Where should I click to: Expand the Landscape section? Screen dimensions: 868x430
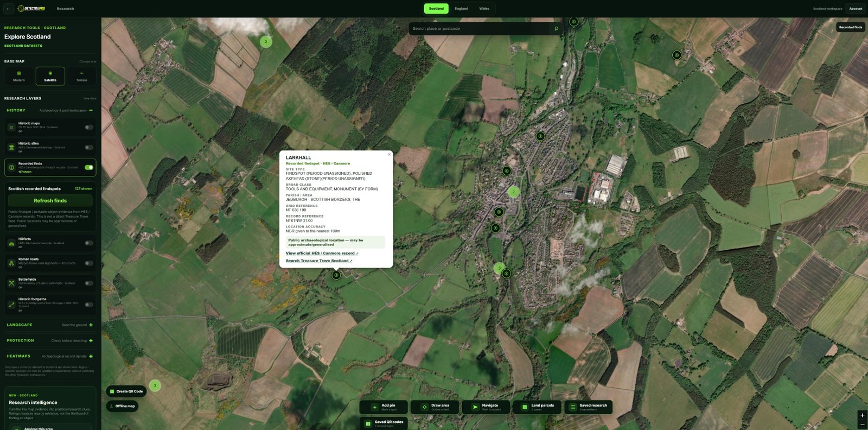[x=91, y=325]
